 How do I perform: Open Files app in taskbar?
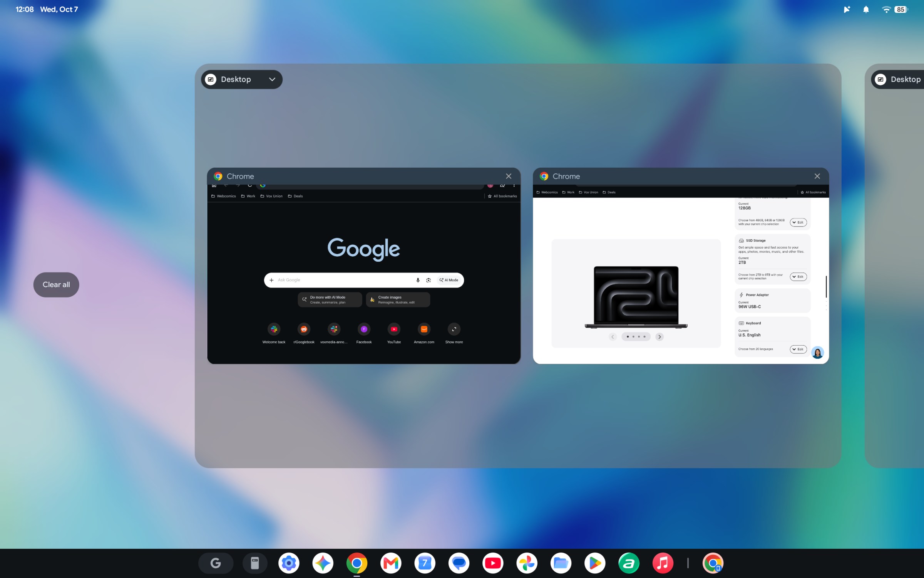(561, 563)
